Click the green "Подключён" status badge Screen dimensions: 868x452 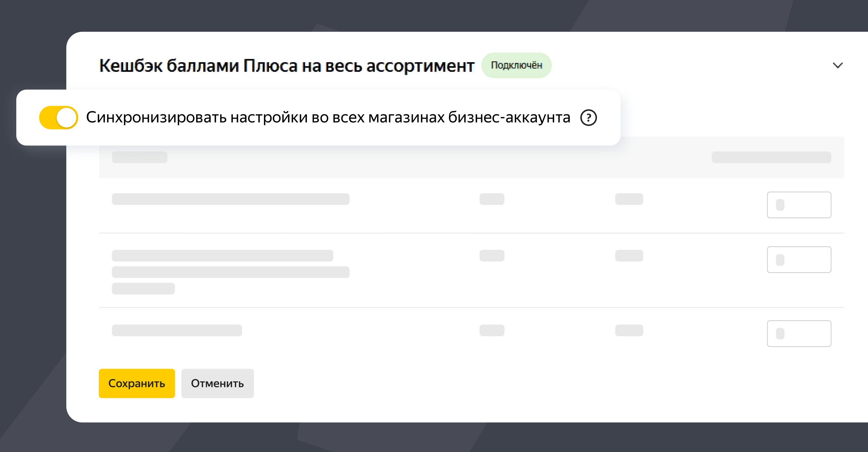click(516, 65)
